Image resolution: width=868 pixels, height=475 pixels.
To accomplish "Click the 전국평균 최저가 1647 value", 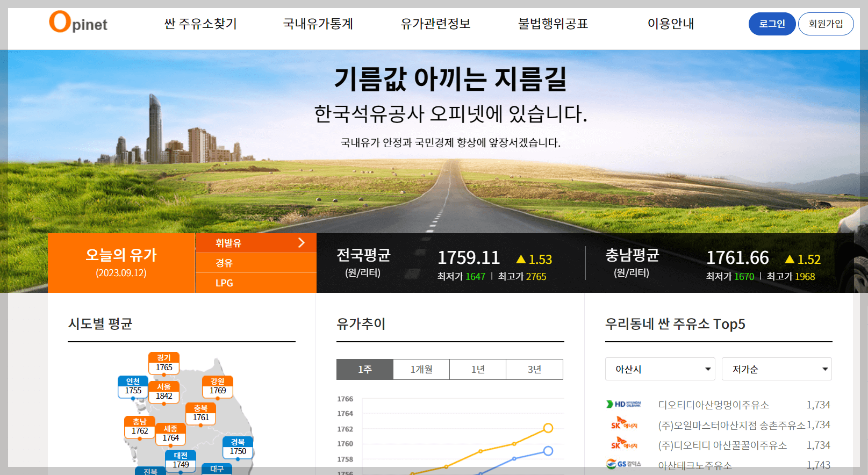I will [476, 277].
